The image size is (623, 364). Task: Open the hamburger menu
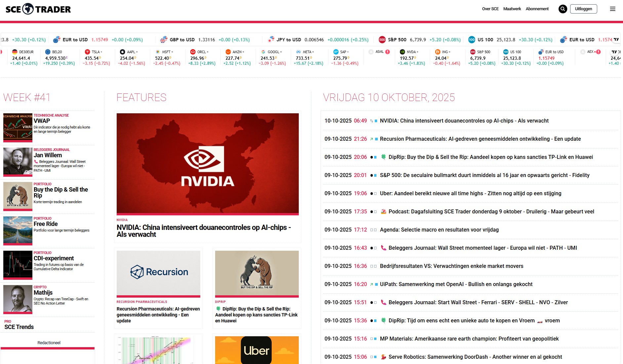tap(612, 9)
